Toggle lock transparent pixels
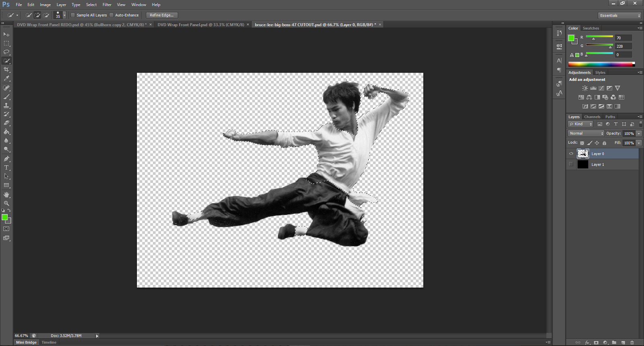This screenshot has width=644, height=346. tap(582, 143)
